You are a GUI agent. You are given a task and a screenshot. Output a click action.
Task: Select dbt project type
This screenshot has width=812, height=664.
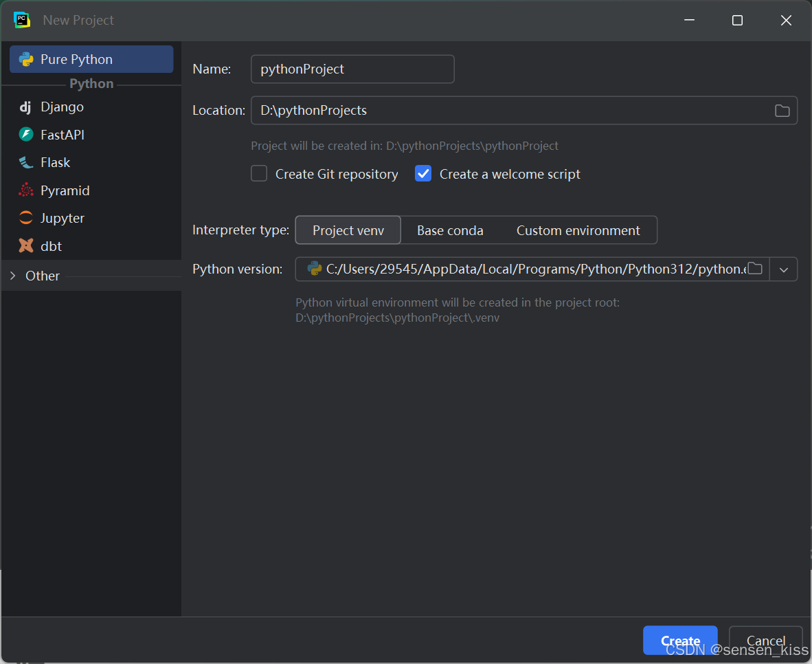[91, 246]
